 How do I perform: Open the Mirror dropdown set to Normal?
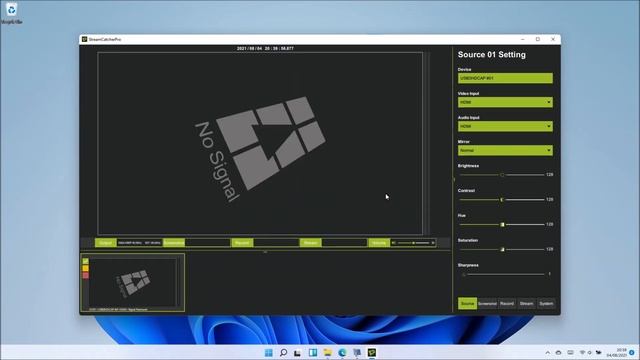(505, 150)
